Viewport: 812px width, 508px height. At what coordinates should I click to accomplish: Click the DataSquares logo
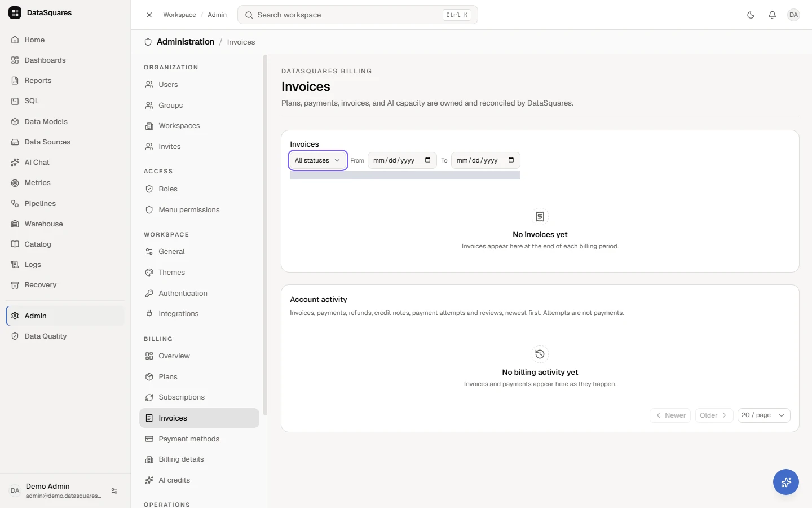15,13
